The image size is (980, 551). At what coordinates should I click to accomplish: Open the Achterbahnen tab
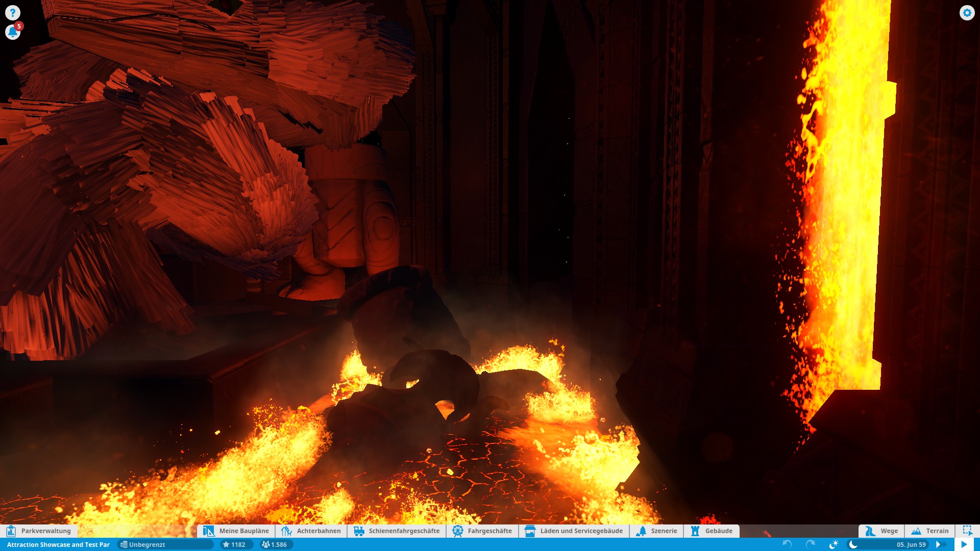(311, 531)
